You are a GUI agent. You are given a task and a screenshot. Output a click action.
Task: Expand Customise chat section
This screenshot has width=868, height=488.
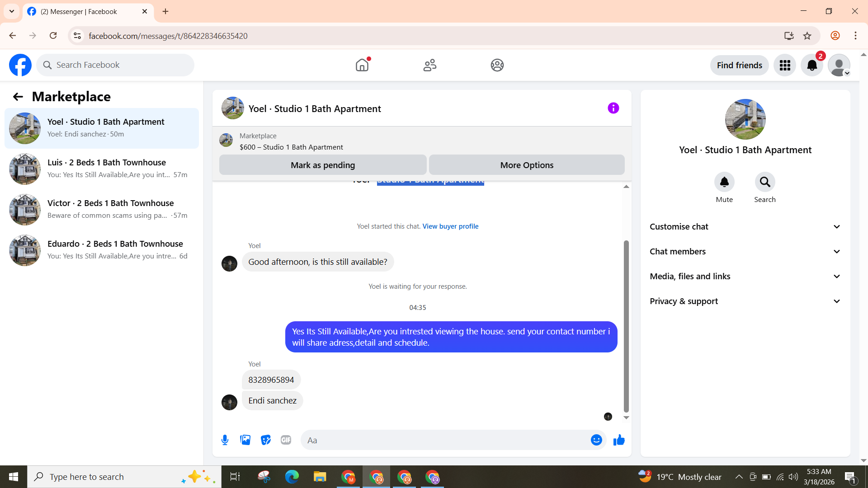click(745, 227)
